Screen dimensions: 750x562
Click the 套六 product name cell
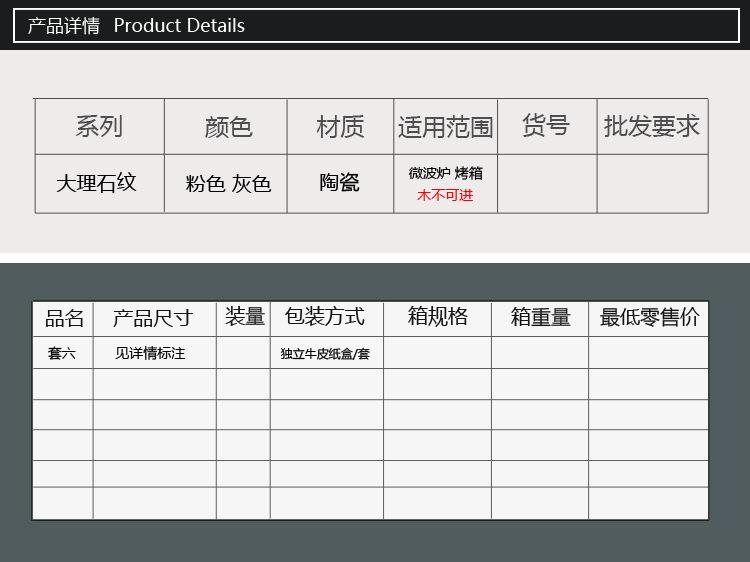[x=62, y=353]
